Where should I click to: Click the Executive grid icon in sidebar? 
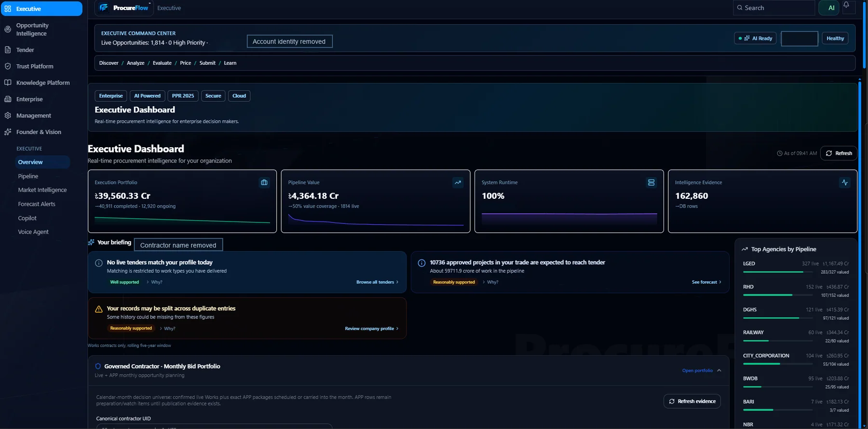coord(8,9)
